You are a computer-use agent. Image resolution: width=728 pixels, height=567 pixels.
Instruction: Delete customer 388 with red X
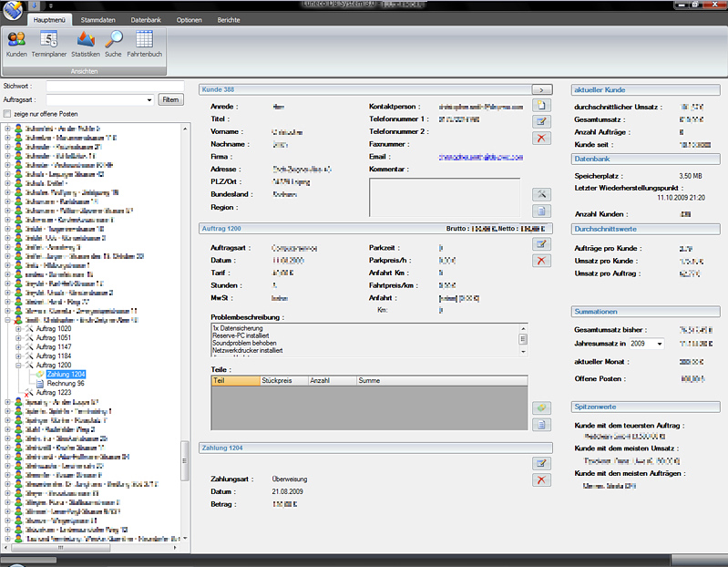pyautogui.click(x=541, y=139)
